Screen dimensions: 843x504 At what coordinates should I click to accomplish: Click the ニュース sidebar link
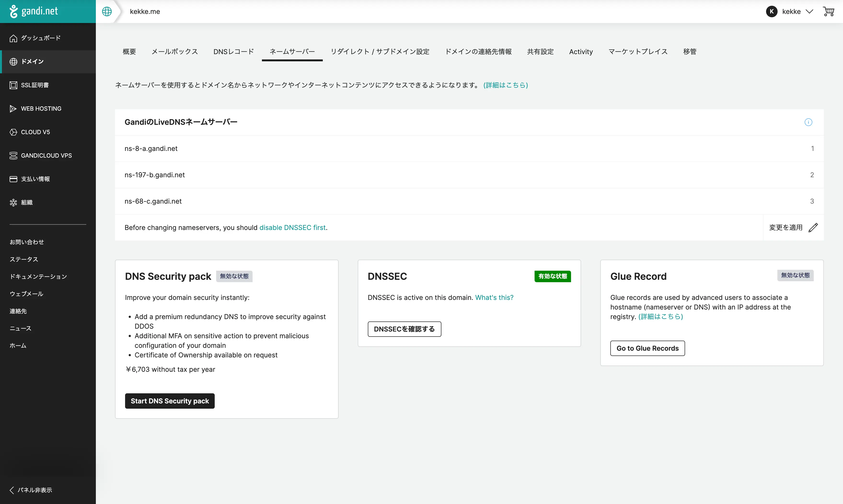coord(20,328)
